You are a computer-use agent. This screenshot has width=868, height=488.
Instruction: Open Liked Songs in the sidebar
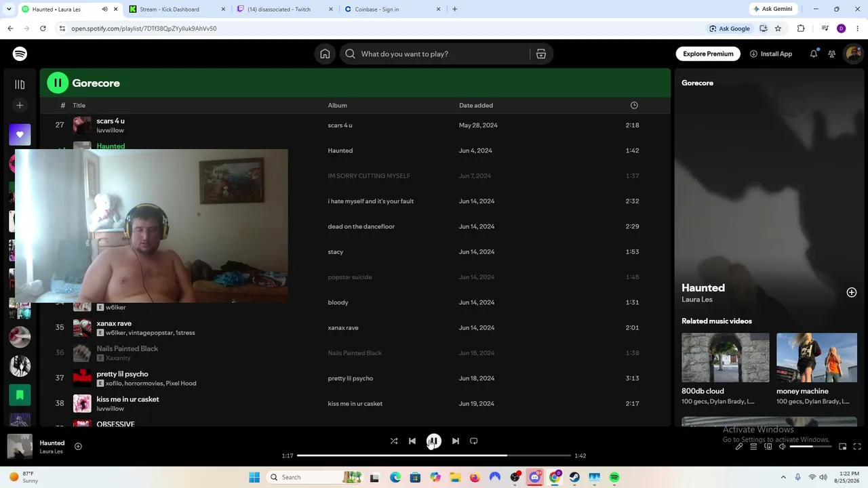(20, 134)
